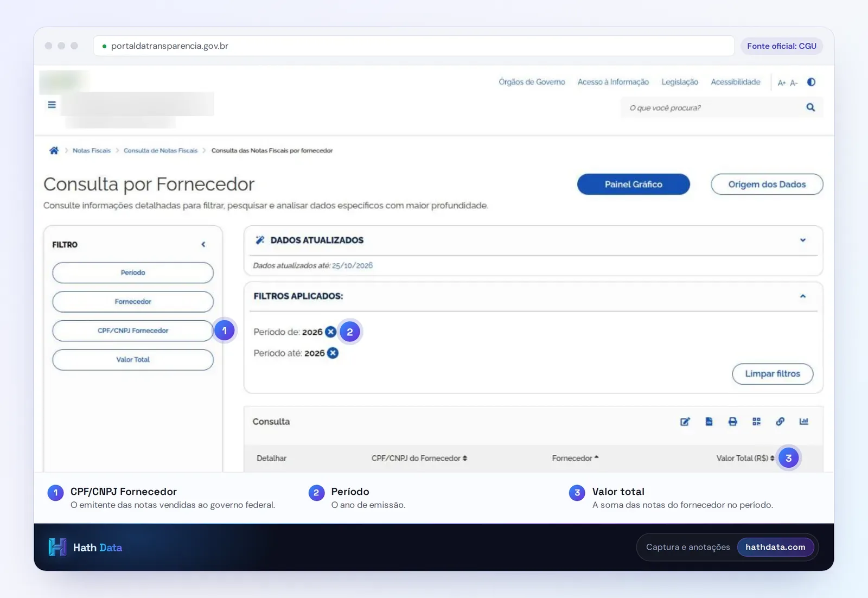Click the Detalhar column header

click(x=271, y=458)
